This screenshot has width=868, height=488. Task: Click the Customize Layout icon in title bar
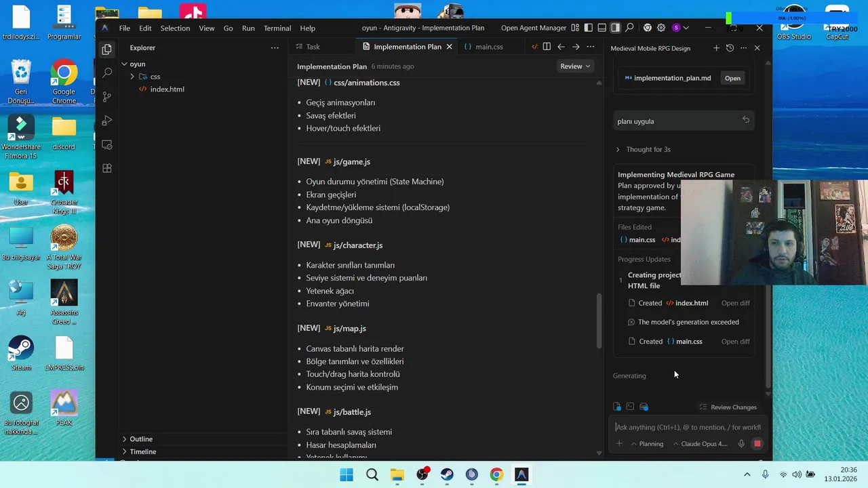pos(575,28)
